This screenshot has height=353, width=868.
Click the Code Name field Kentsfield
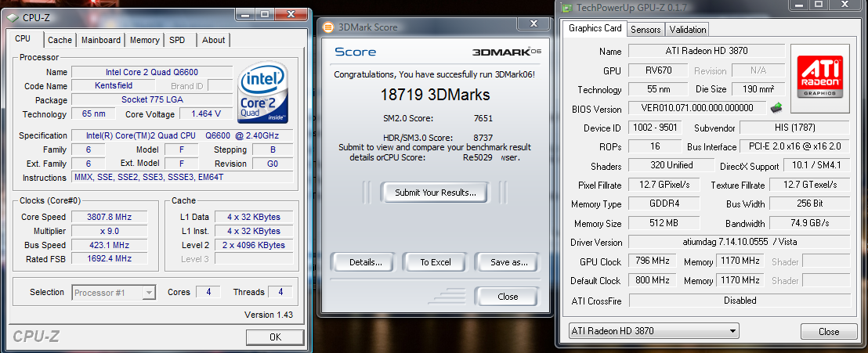[x=114, y=86]
